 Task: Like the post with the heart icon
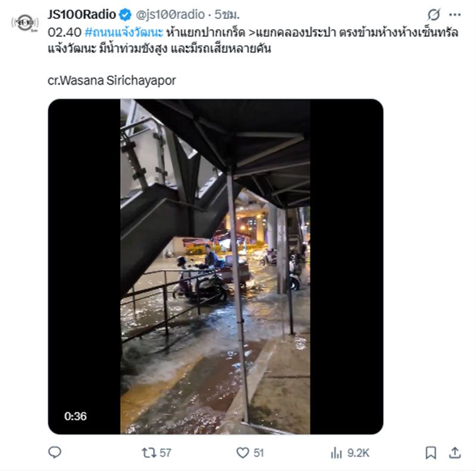tap(242, 453)
